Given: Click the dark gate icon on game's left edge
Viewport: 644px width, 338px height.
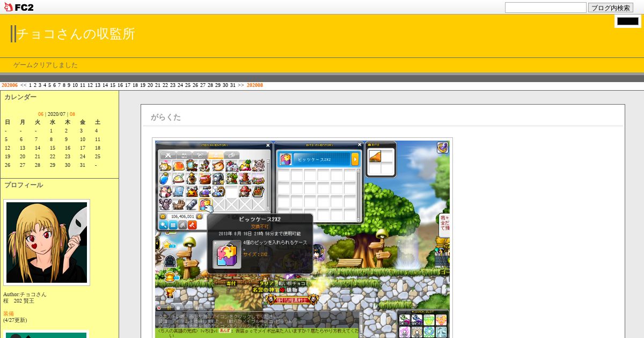Looking at the screenshot, I should coord(170,261).
